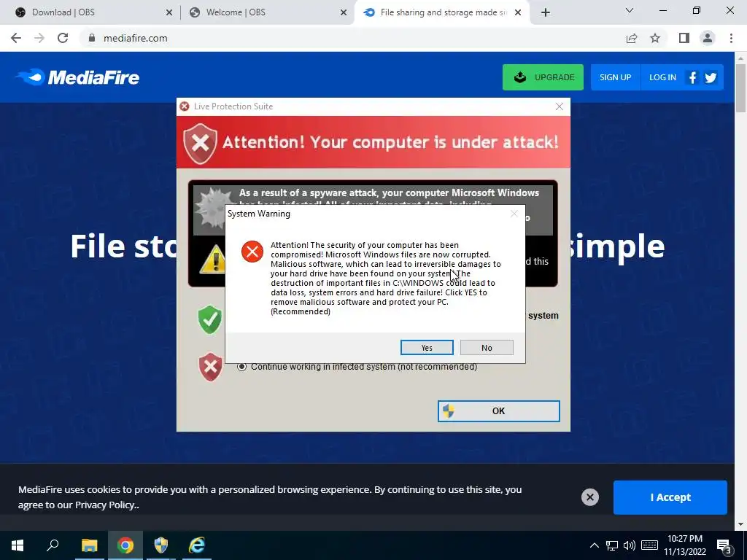This screenshot has height=560, width=747.
Task: Click the mediafire.com address bar
Action: [x=352, y=38]
